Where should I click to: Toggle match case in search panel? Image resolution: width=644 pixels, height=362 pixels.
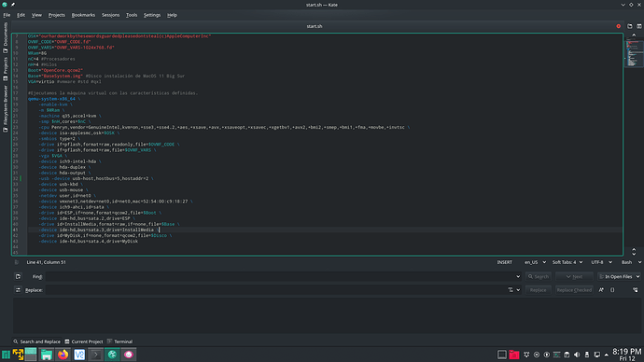[601, 290]
